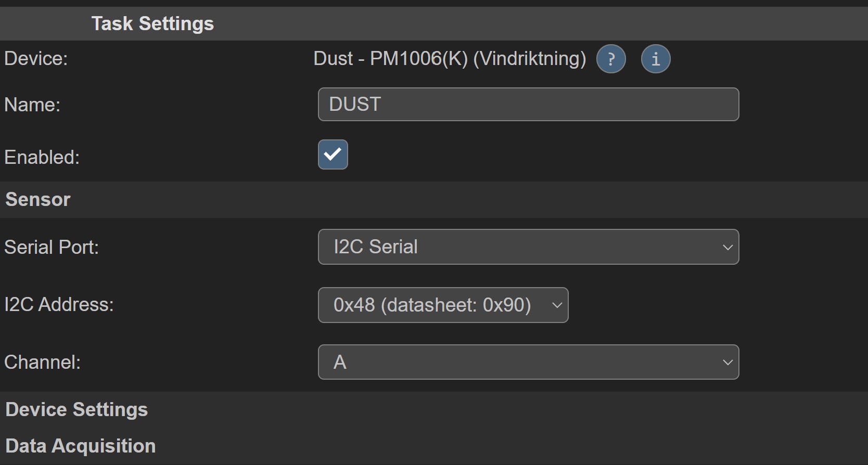Click the Sensor section header
Screen dimensions: 868x465
pos(37,199)
